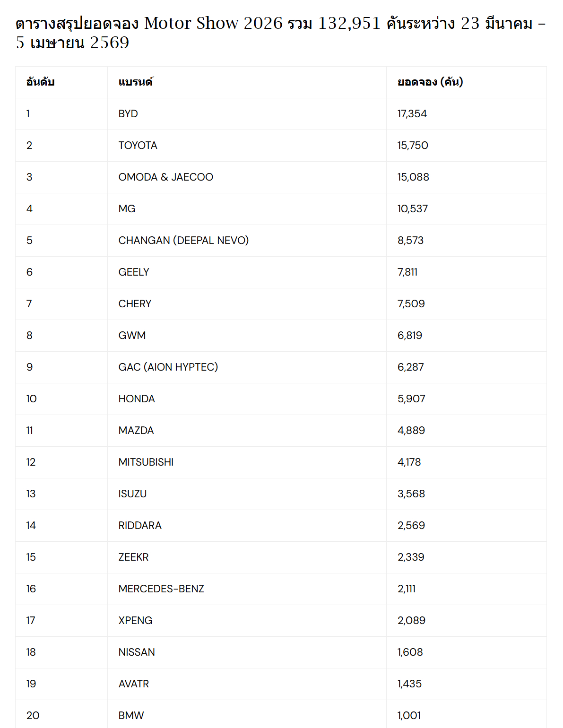
Task: Click the CHERY value 7,509
Action: pos(411,304)
